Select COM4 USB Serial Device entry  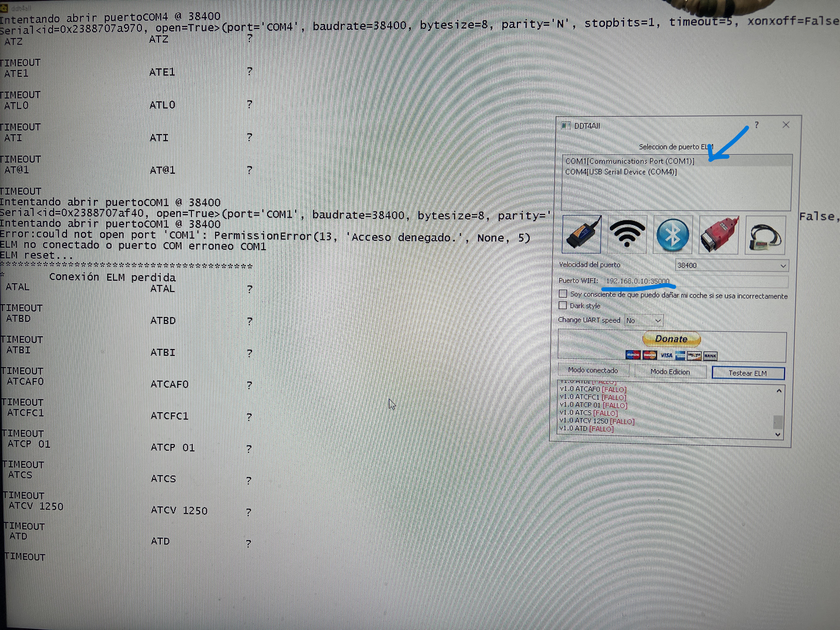tap(621, 172)
